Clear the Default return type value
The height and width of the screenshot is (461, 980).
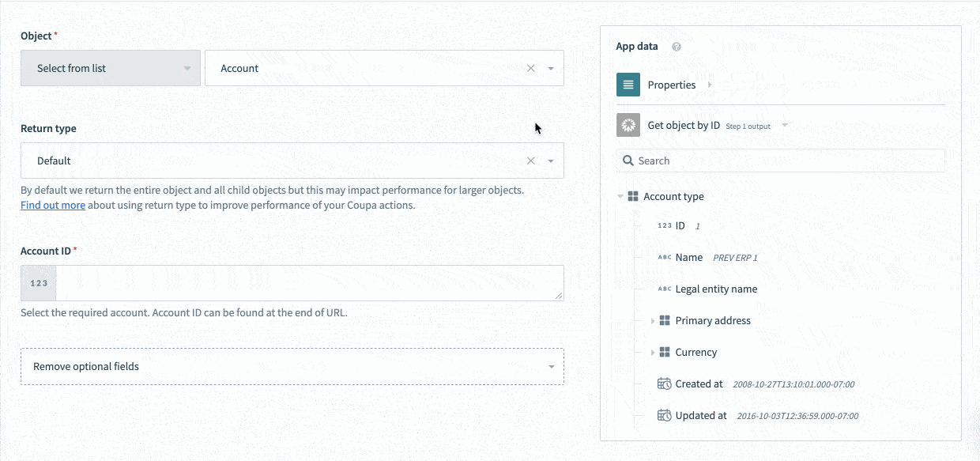click(x=530, y=161)
